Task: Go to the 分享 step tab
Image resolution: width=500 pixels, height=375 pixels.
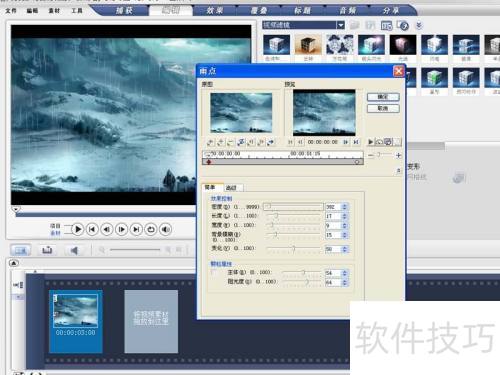Action: click(x=391, y=11)
